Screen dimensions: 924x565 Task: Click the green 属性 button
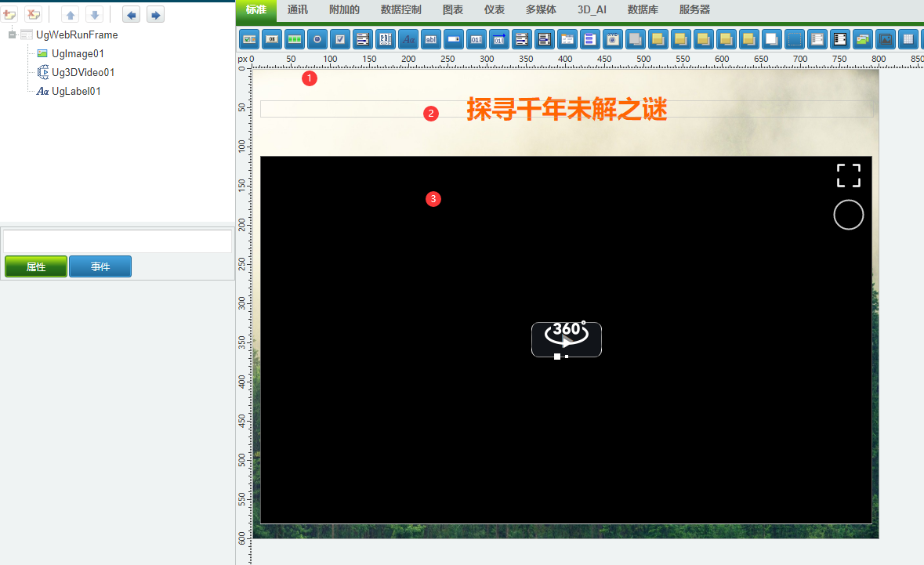tap(36, 266)
